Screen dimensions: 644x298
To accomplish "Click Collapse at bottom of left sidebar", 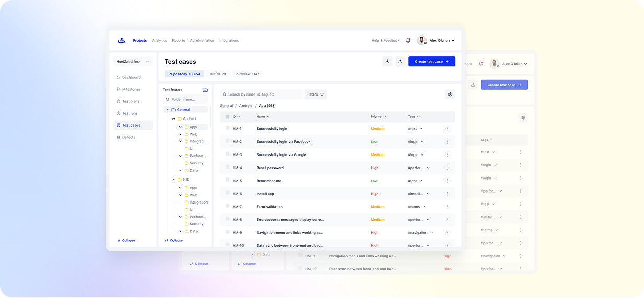I will point(126,241).
